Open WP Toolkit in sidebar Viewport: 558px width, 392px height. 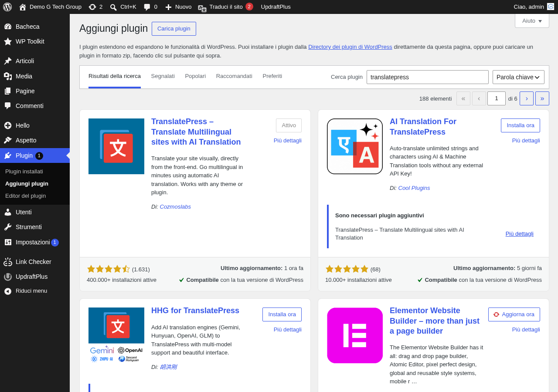pyautogui.click(x=35, y=41)
